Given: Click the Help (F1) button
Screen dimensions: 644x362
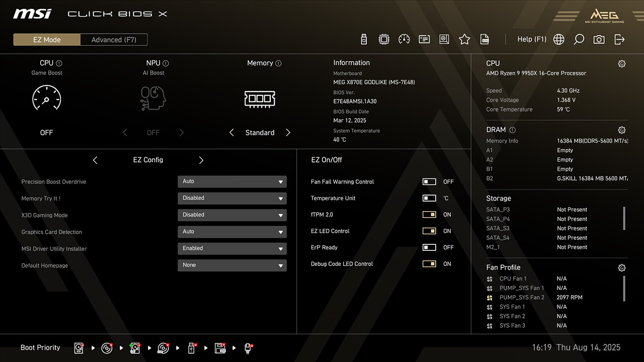Looking at the screenshot, I should click(x=532, y=39).
